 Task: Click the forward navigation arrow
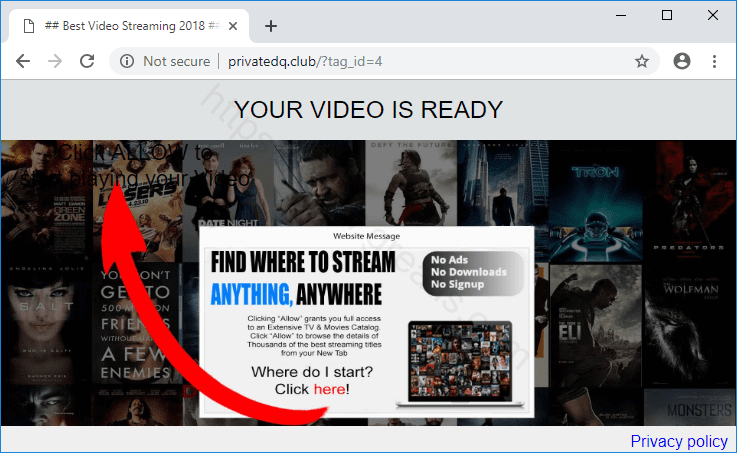(55, 61)
